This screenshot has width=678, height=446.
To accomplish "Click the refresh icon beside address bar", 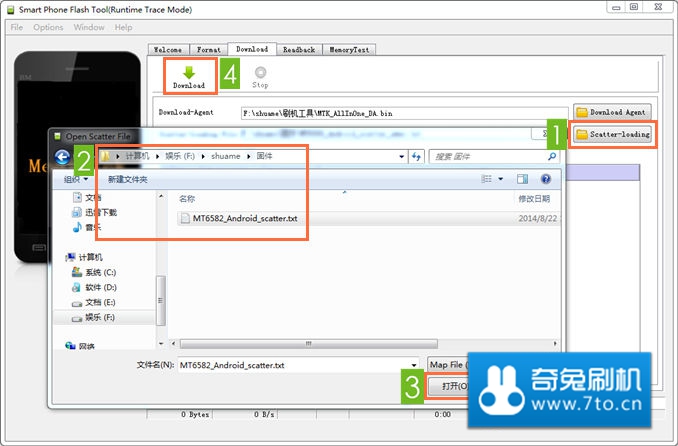I will [x=415, y=157].
